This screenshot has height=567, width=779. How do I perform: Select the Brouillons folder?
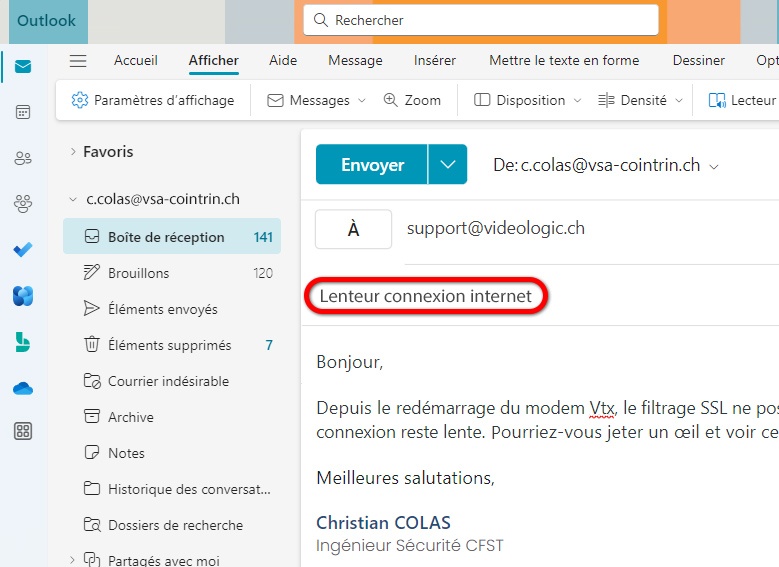pos(139,273)
